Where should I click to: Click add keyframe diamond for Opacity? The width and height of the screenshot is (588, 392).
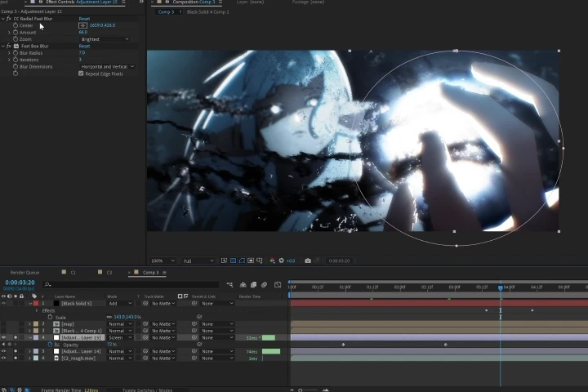coord(9,345)
